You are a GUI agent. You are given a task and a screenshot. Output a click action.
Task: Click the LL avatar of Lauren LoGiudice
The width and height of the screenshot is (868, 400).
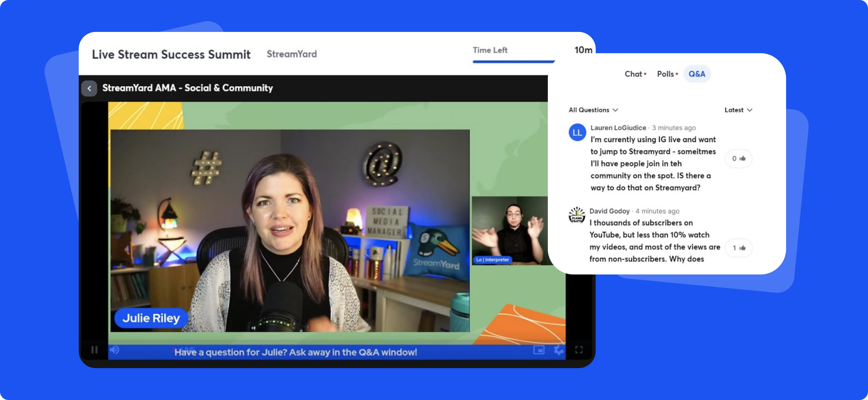click(x=577, y=132)
